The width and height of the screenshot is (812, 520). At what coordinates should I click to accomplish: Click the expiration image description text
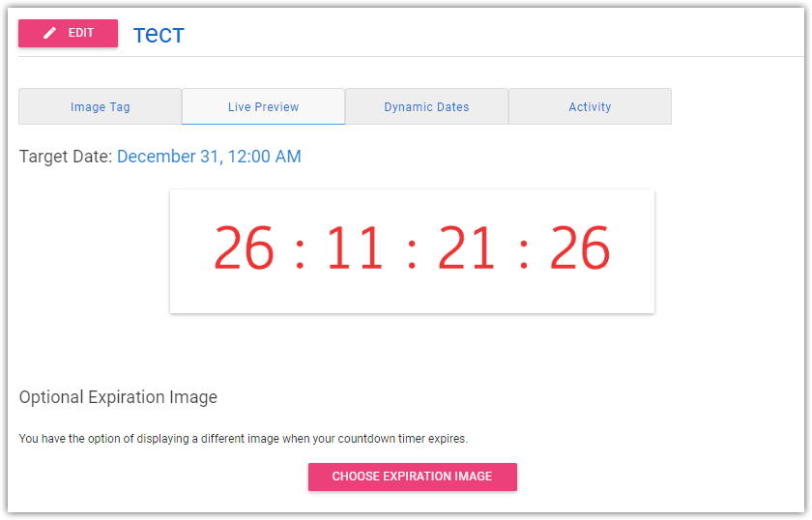click(x=243, y=439)
